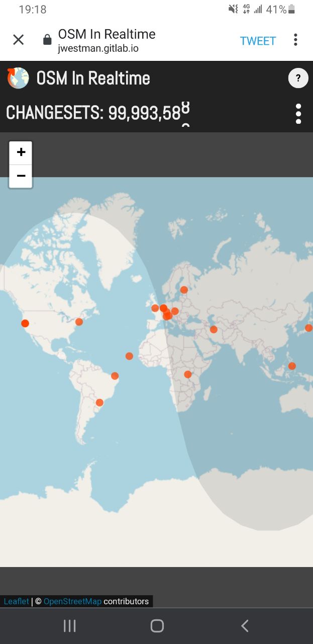Tap the changeset marker in southern Brazil
The width and height of the screenshot is (313, 644).
tap(99, 403)
